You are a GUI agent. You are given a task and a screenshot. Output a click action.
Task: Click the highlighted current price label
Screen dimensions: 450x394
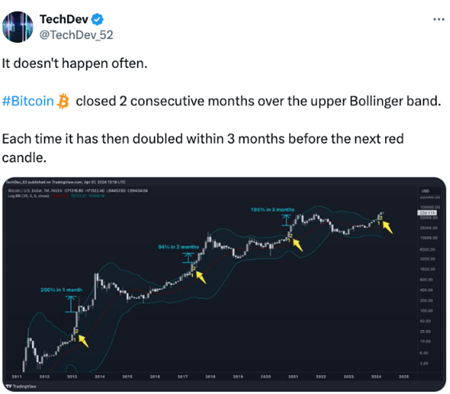click(427, 213)
